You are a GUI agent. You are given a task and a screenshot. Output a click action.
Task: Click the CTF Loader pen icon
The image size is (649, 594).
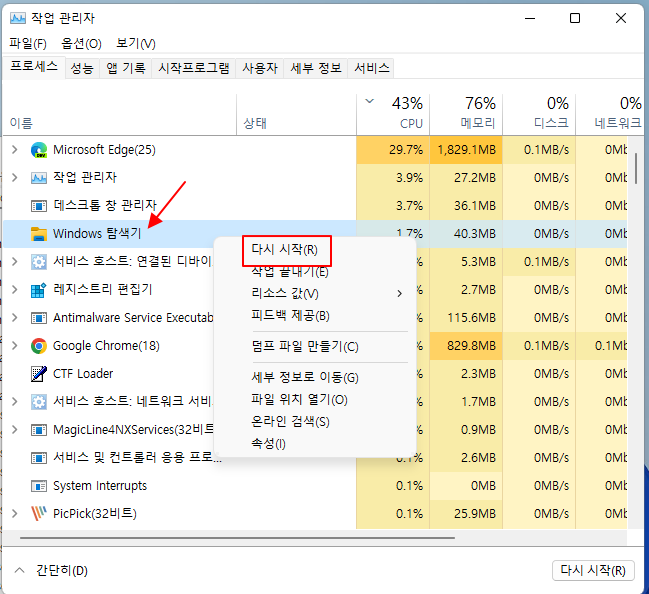(39, 374)
